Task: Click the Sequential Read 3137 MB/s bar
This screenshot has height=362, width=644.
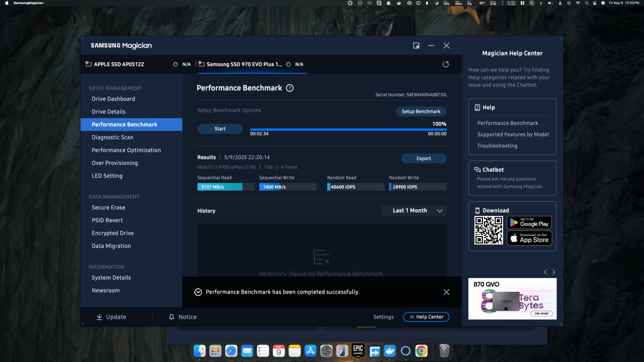Action: click(226, 187)
